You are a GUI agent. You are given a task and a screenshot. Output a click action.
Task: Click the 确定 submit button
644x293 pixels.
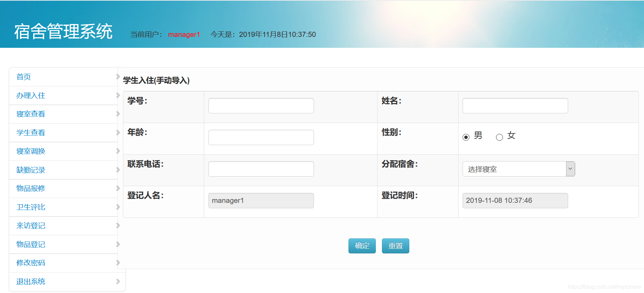click(362, 246)
